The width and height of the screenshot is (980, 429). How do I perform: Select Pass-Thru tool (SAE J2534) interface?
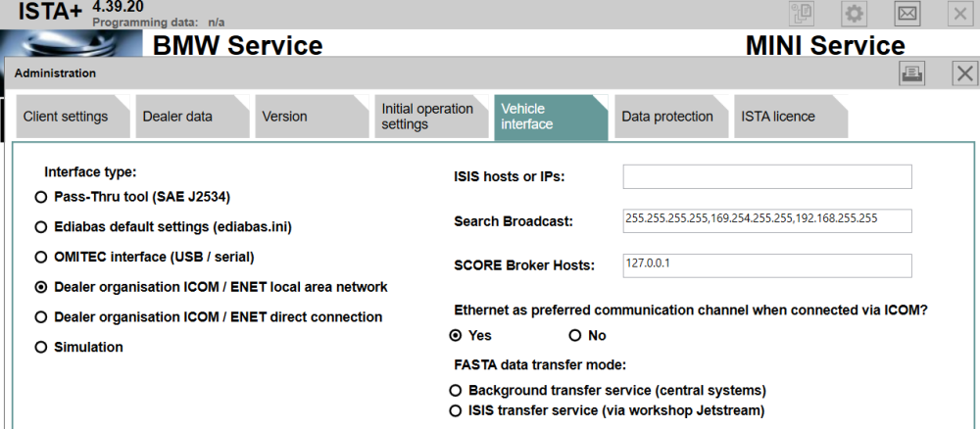point(41,197)
